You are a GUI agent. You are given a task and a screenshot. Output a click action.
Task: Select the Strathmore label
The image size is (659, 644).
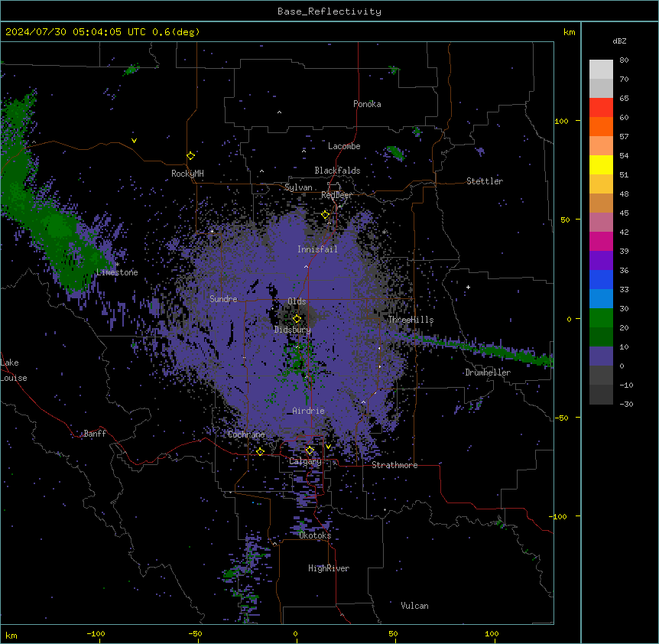(394, 465)
